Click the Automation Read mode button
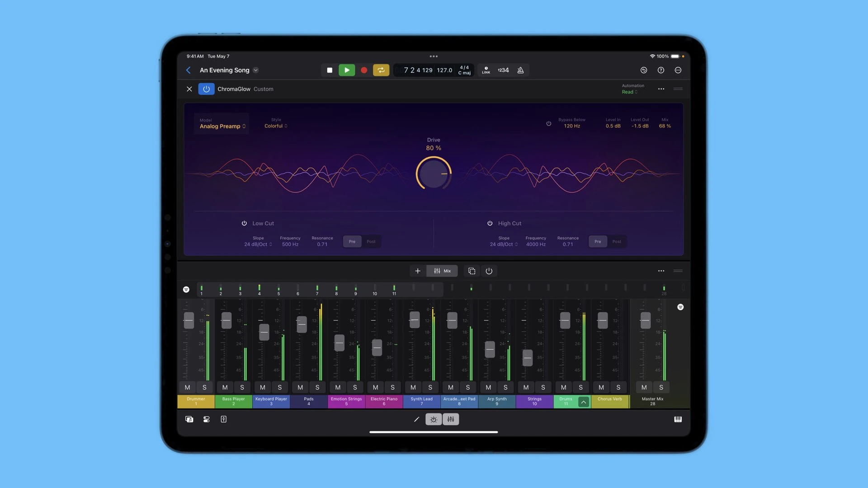 coord(629,91)
